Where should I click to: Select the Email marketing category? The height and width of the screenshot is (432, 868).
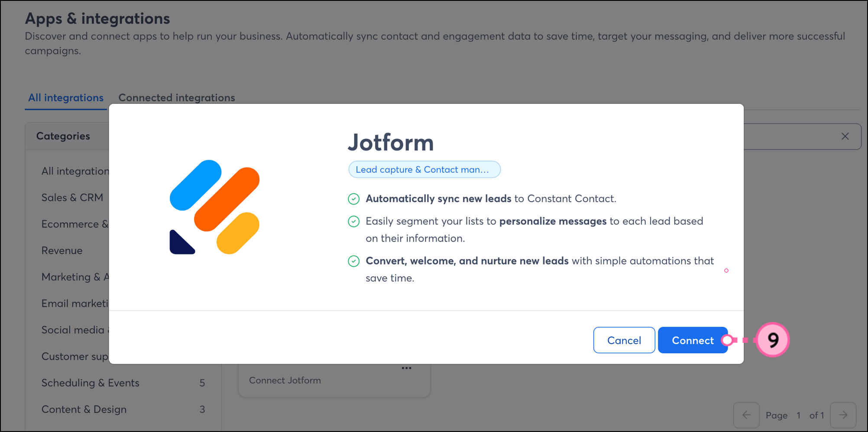point(75,303)
